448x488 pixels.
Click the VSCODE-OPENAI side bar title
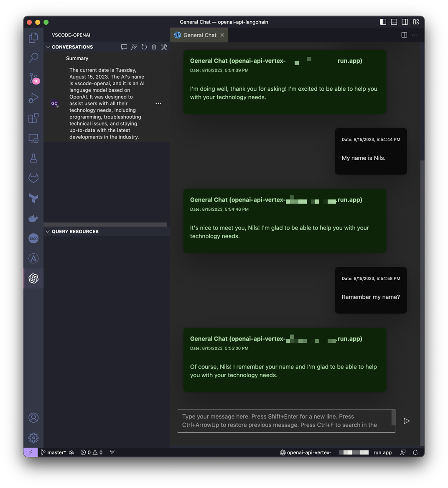tap(71, 35)
